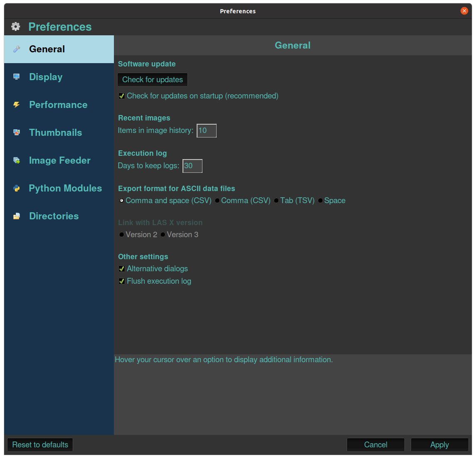Screen dimensions: 476x459
Task: Select the Space export format option
Action: (321, 201)
